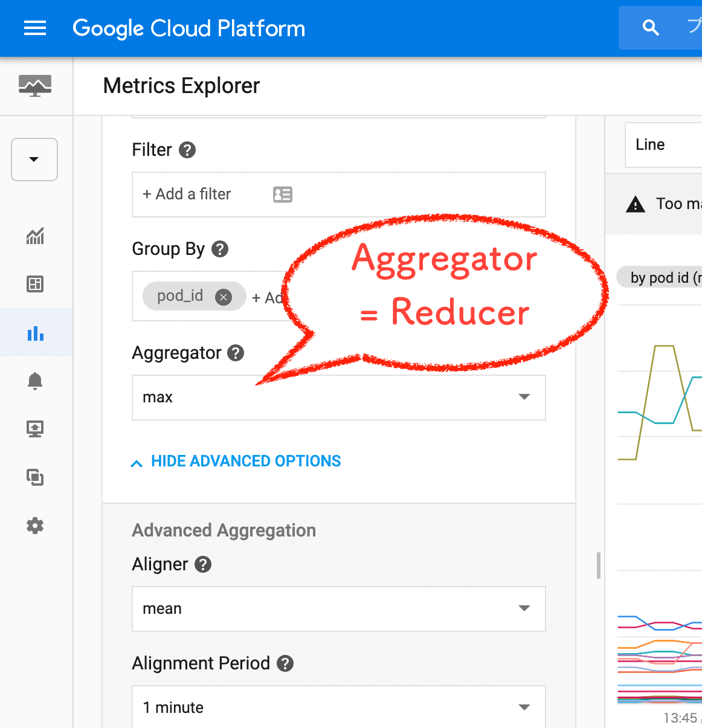The width and height of the screenshot is (702, 728).
Task: Select the Metrics Explorer bar-chart icon
Action: (x=35, y=333)
